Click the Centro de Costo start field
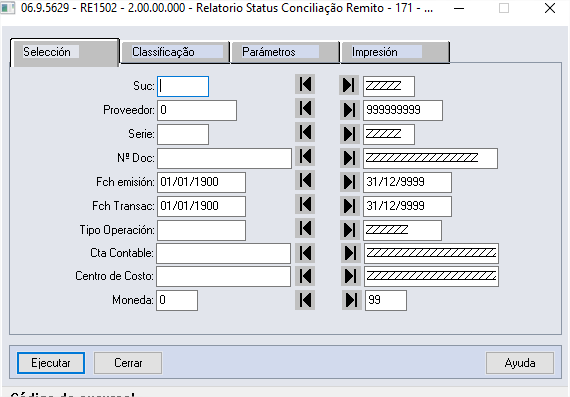The image size is (570, 397). click(224, 277)
